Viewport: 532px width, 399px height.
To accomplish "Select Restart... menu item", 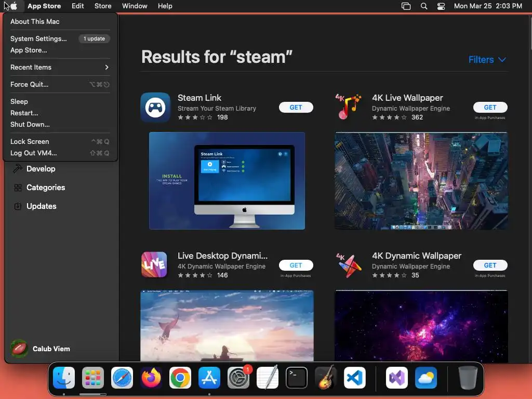I will coord(60,113).
